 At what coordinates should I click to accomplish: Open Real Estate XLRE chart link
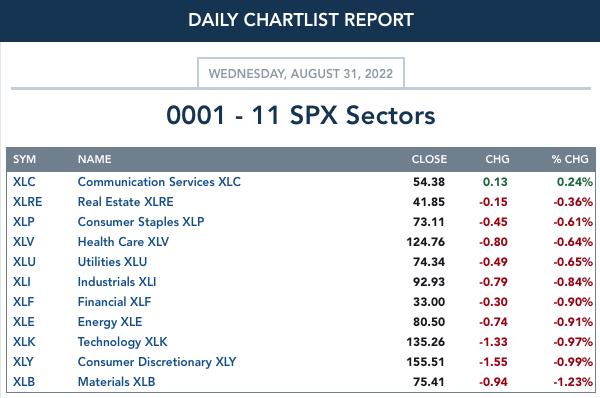coord(126,202)
